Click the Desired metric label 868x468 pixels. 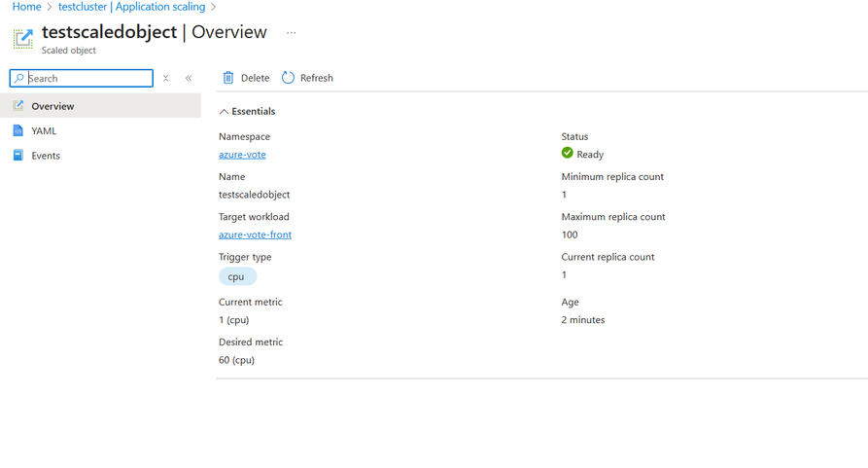click(x=251, y=342)
